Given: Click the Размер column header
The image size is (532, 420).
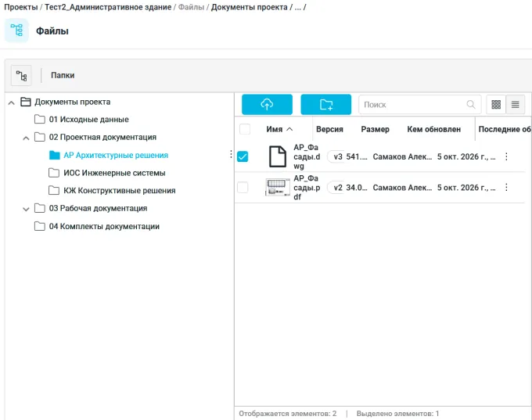Looking at the screenshot, I should click(x=375, y=129).
